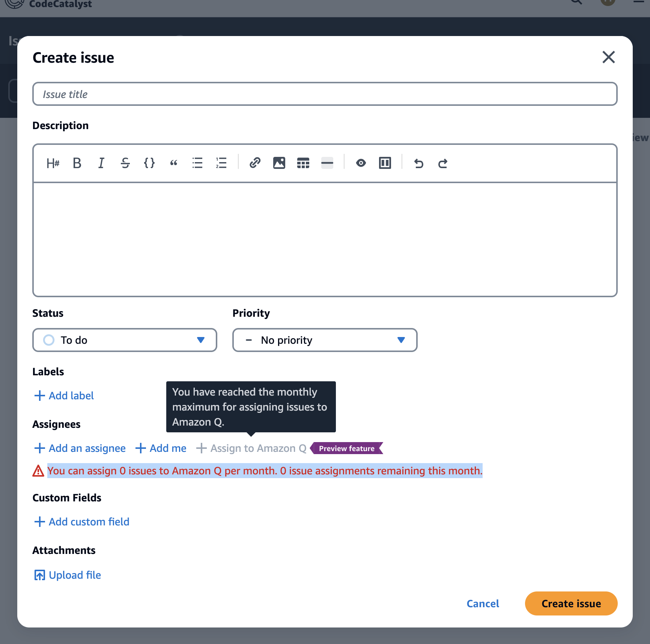
Task: Create a bulleted list
Action: coord(197,163)
